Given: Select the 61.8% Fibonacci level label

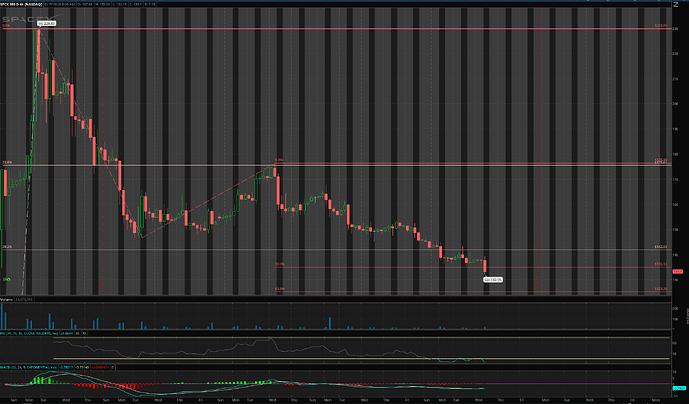Looking at the screenshot, I should [280, 289].
